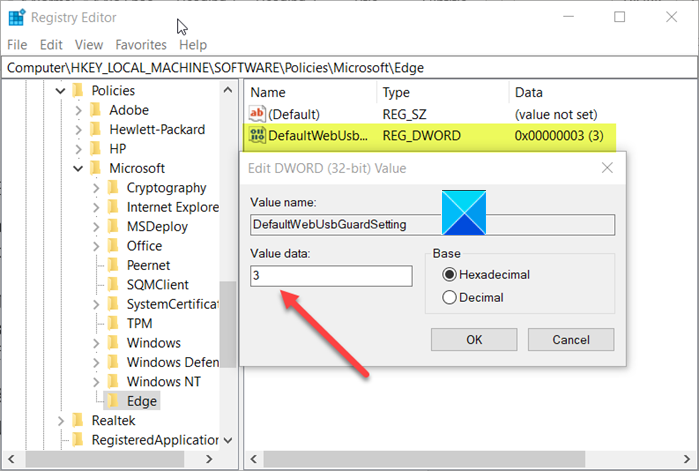
Task: Click the TPM folder icon
Action: 113,323
